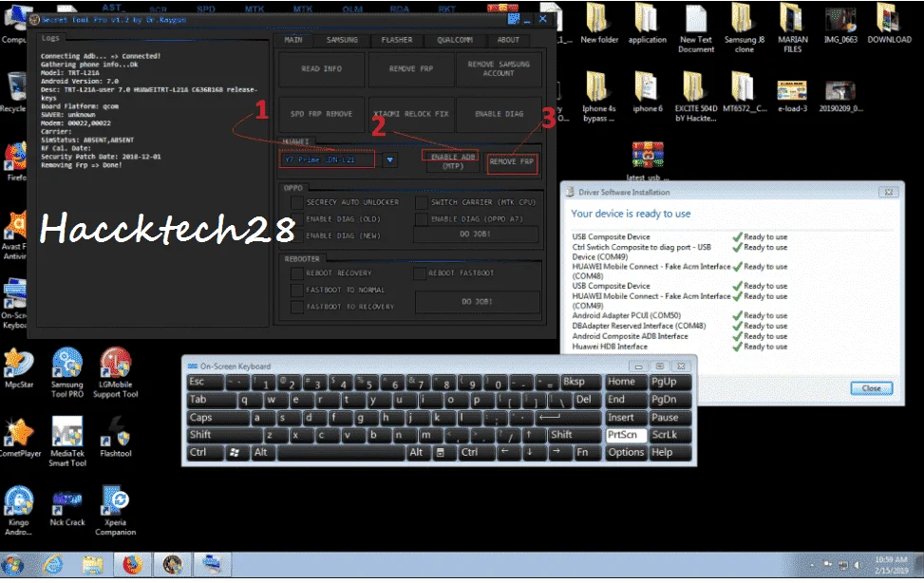Viewport: 924px width, 583px height.
Task: Toggle FASTBOOT TO RECOVERY checkbox
Action: [297, 307]
